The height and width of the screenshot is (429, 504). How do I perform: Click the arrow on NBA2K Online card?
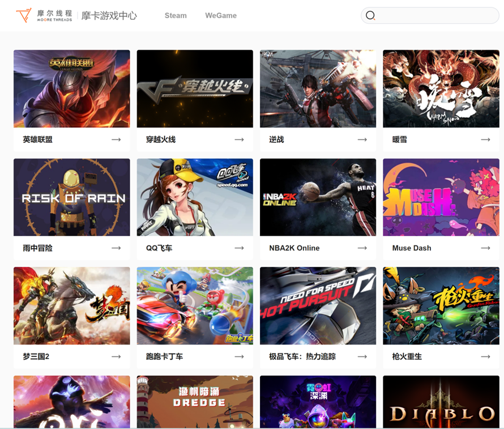362,248
